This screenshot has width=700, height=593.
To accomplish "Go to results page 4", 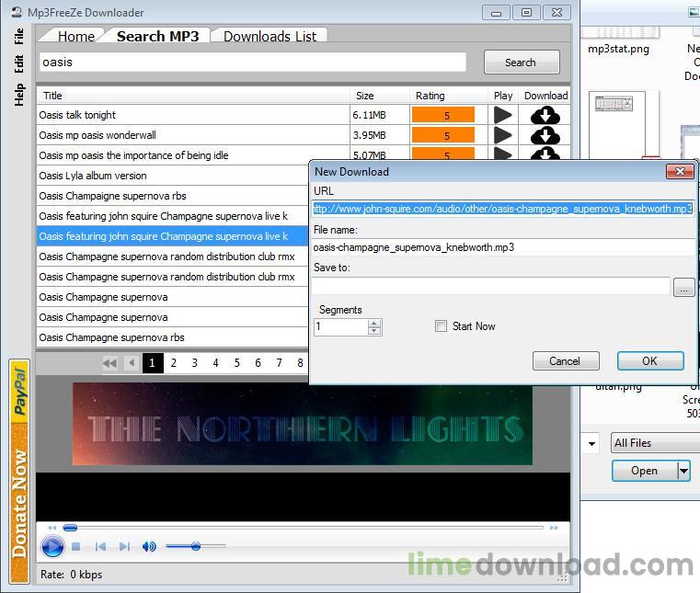I will [x=215, y=363].
